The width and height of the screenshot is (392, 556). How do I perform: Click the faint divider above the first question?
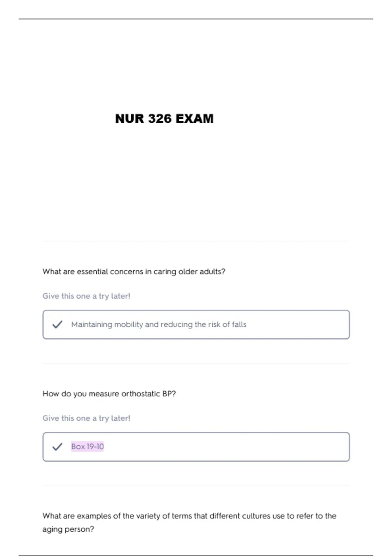point(196,242)
